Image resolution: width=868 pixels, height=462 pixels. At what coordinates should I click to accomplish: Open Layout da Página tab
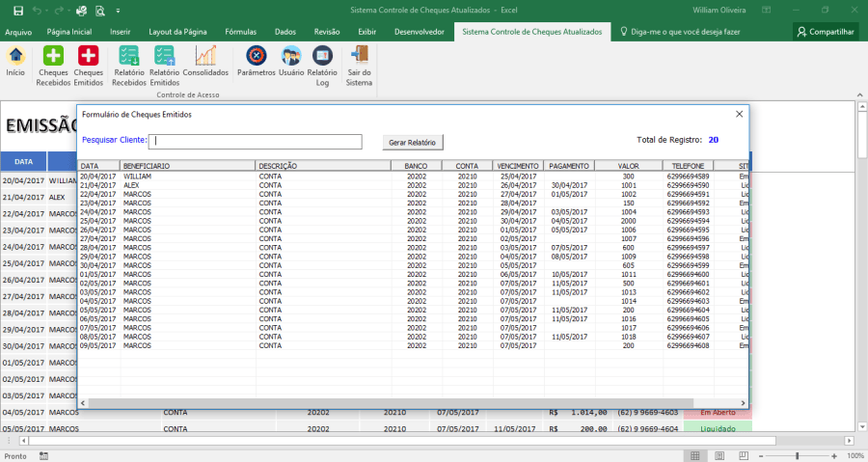(177, 32)
